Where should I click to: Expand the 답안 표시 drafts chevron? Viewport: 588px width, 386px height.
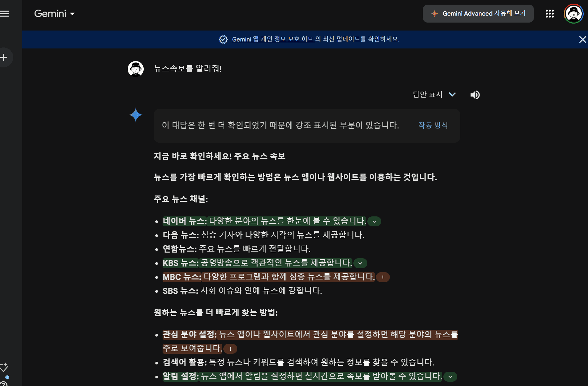point(452,95)
